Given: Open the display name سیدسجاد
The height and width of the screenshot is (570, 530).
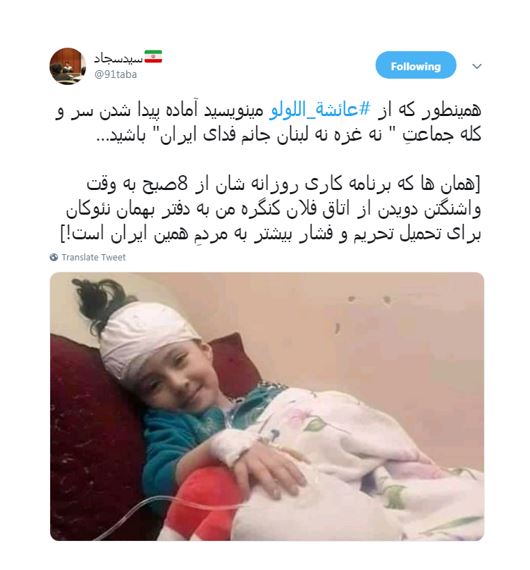Looking at the screenshot, I should pyautogui.click(x=118, y=57).
